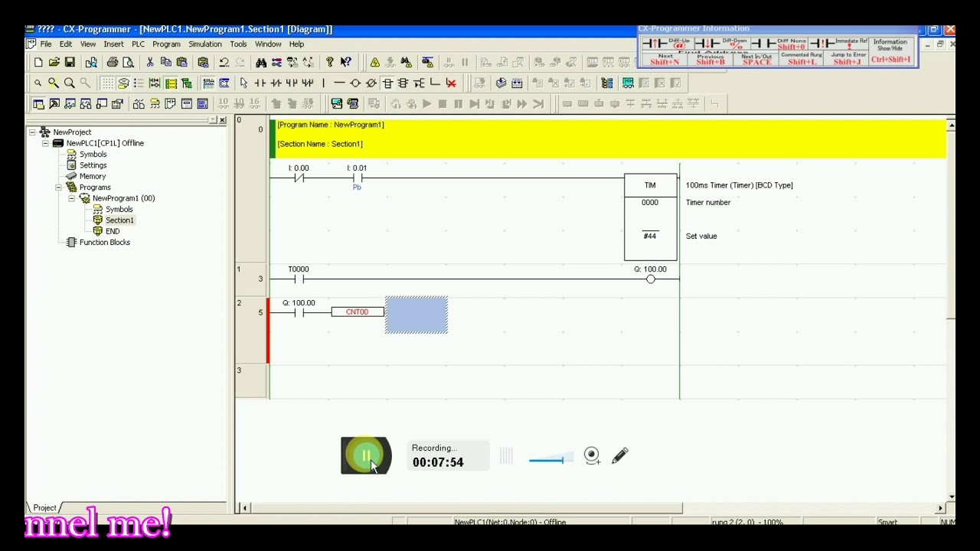
Task: Select the Q: 100.00 output coil
Action: 651,279
